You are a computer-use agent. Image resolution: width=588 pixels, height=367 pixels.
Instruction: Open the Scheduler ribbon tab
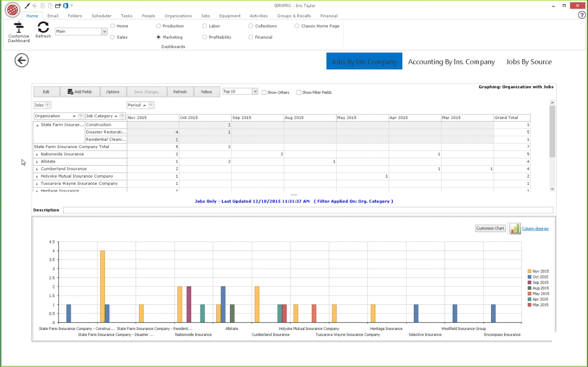(x=102, y=16)
